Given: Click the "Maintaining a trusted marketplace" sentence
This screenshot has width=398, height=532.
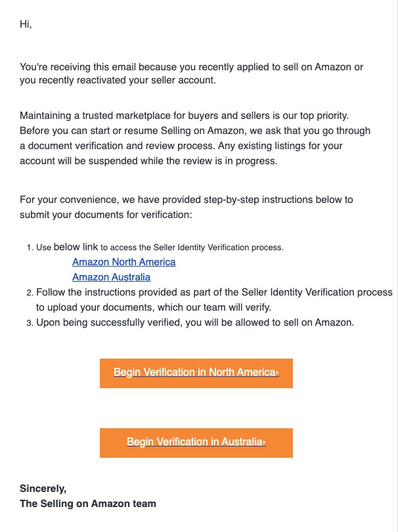Looking at the screenshot, I should point(185,116).
